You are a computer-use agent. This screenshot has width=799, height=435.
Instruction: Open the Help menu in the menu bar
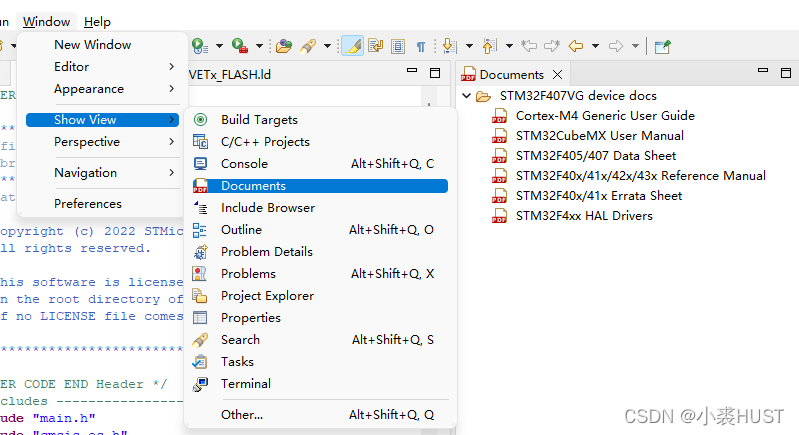(x=97, y=22)
